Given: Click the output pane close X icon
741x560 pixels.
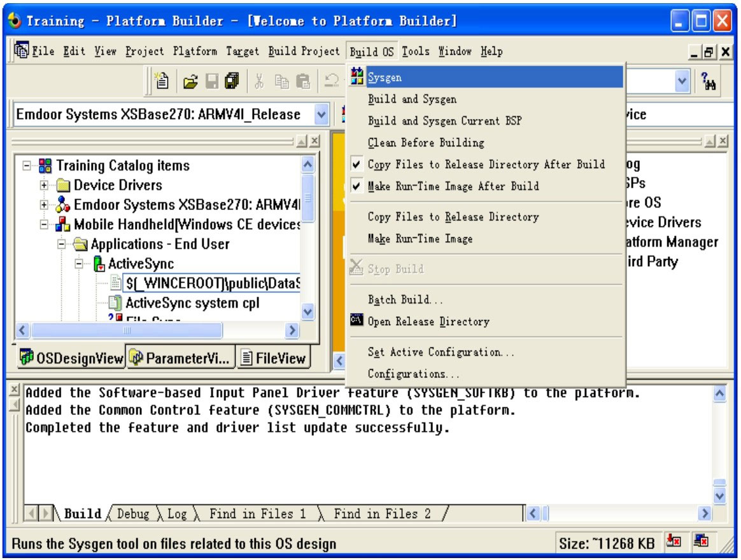Looking at the screenshot, I should click(x=15, y=389).
